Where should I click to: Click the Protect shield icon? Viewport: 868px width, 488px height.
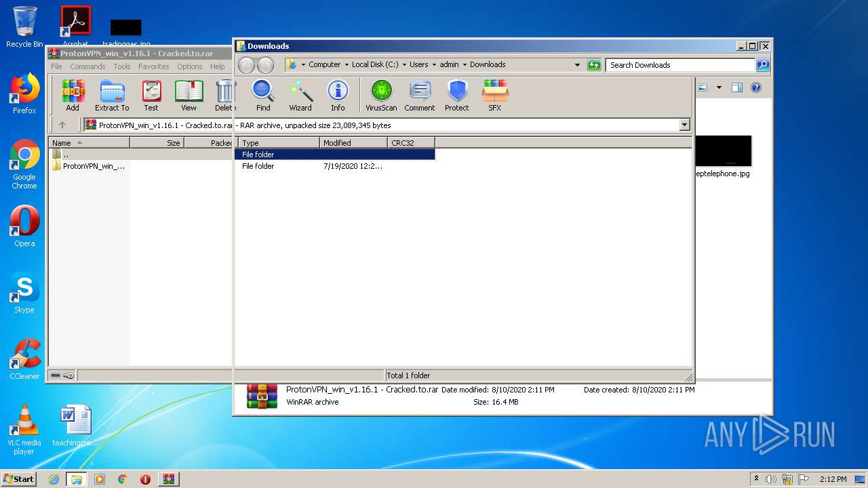tap(457, 95)
